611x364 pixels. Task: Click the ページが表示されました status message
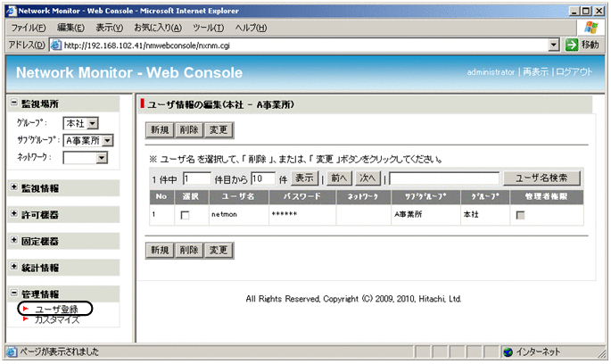click(59, 352)
